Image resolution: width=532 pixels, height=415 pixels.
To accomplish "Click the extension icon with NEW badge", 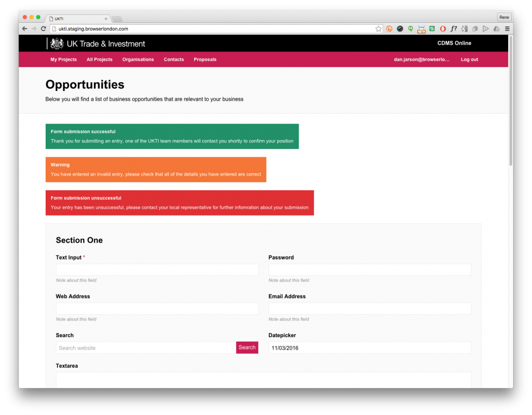I will 421,30.
